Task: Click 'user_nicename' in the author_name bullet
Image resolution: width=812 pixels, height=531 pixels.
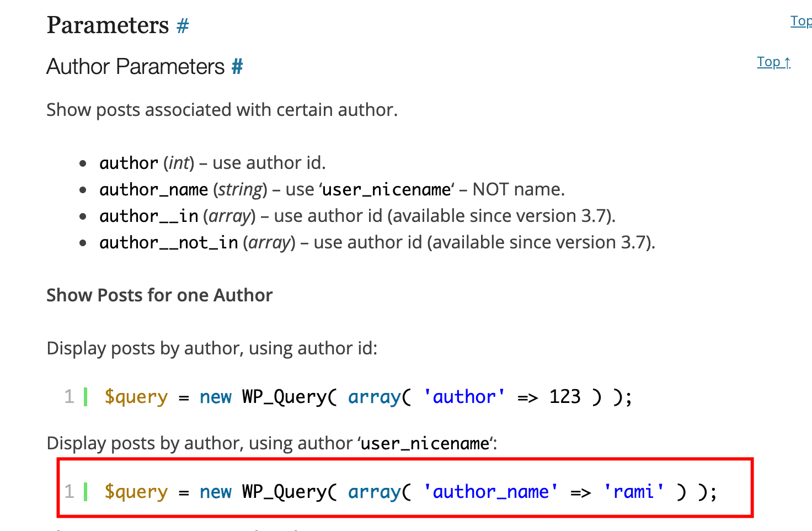Action: [387, 189]
